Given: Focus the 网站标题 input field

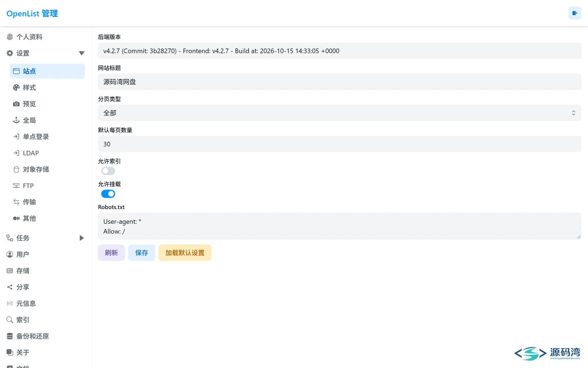Looking at the screenshot, I should pos(340,82).
